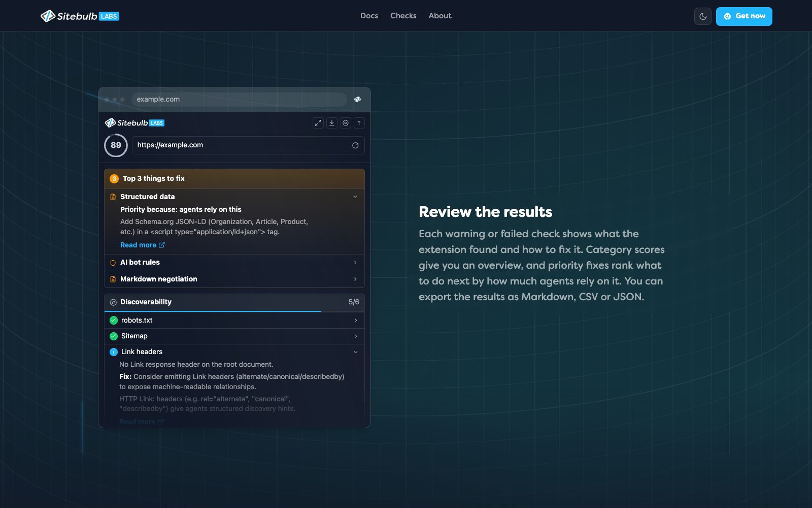Expand the Markdown negotiation row
Screen dimensions: 812x508
coord(234,279)
